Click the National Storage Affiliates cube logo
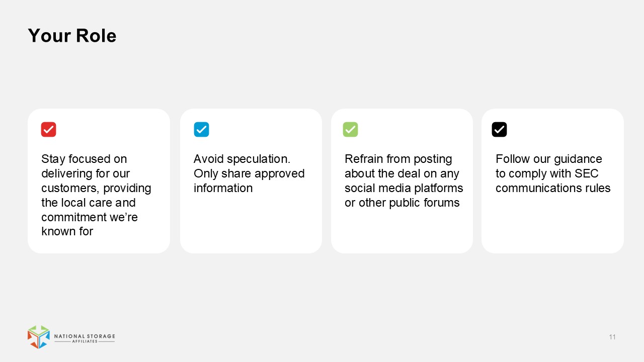The image size is (644, 362). [x=39, y=337]
